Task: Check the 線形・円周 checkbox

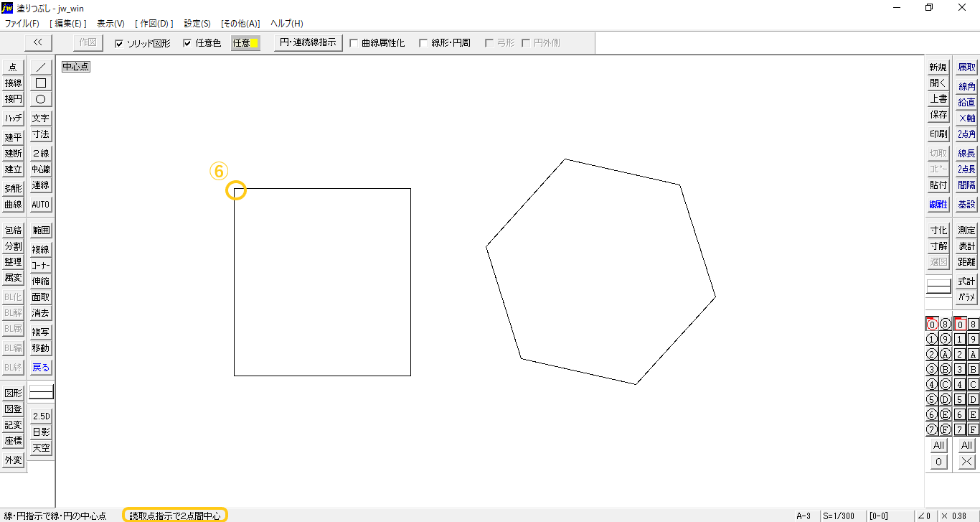Action: point(423,43)
